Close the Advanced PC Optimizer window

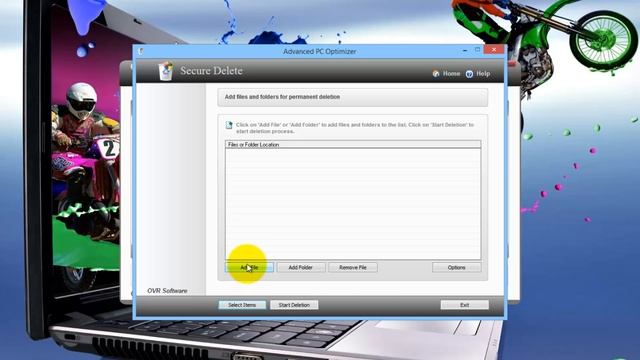click(494, 50)
